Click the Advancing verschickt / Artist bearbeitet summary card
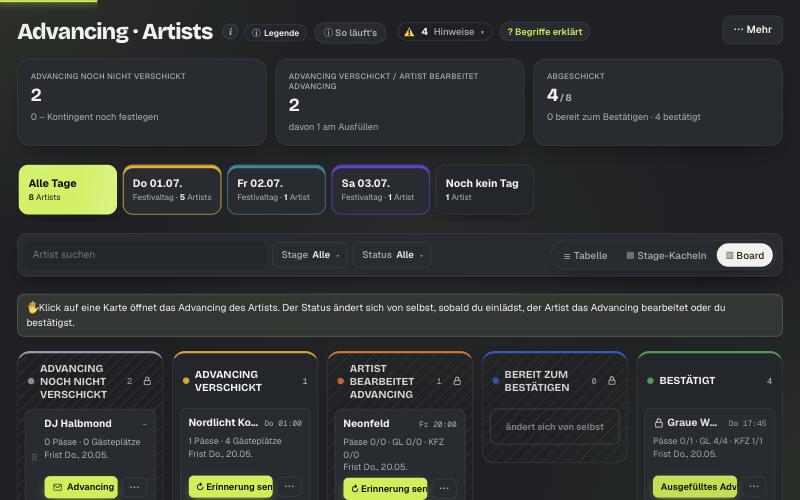 (399, 102)
